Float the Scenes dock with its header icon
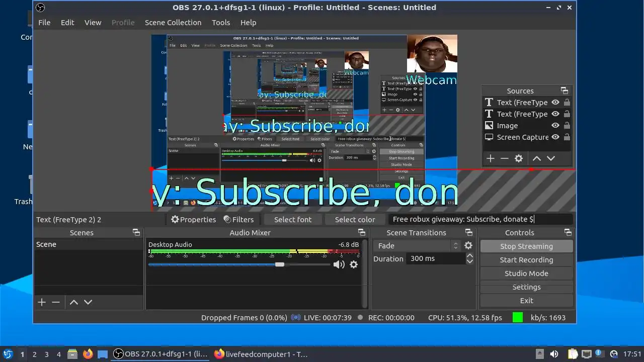The image size is (644, 362). 136,232
